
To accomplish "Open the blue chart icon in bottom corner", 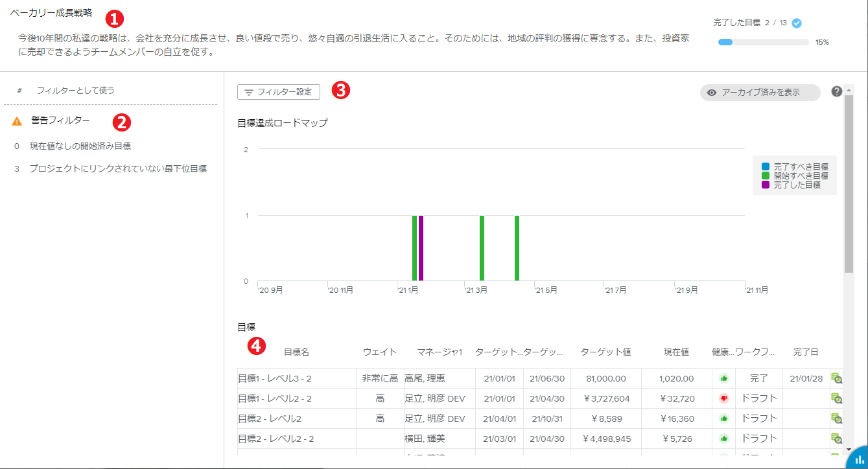I will point(858,459).
